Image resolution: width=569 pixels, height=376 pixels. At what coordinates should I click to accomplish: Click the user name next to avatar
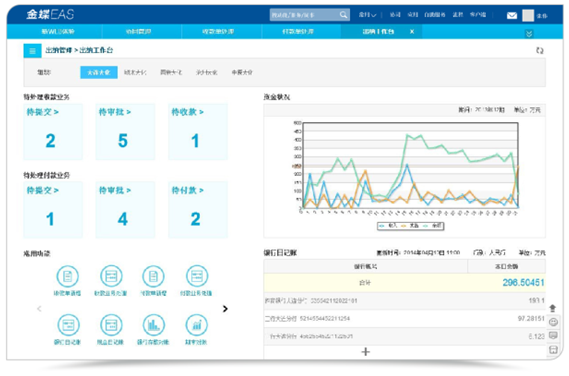tap(542, 16)
